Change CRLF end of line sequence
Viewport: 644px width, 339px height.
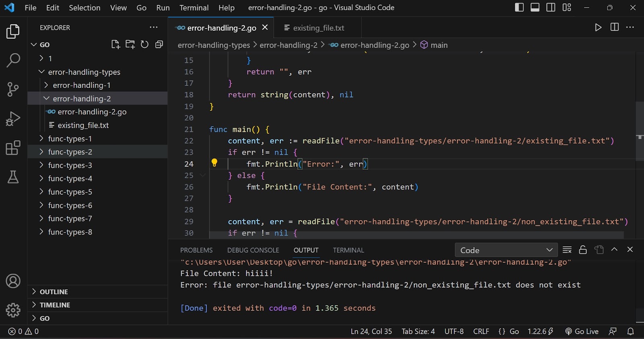(481, 331)
